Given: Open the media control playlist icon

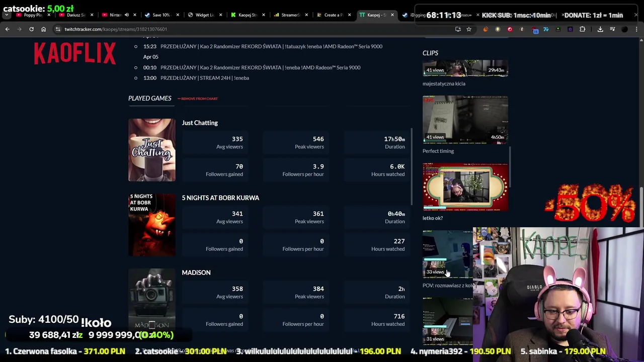Looking at the screenshot, I should point(612,29).
